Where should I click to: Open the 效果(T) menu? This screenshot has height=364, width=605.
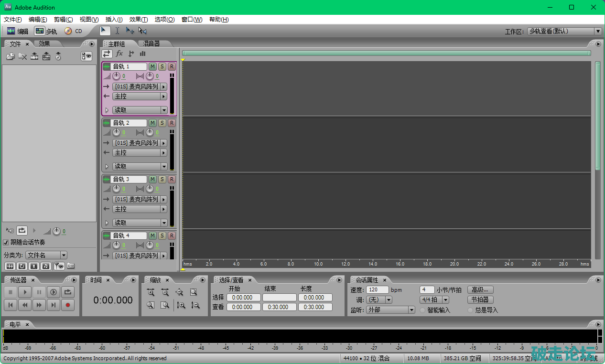(138, 20)
